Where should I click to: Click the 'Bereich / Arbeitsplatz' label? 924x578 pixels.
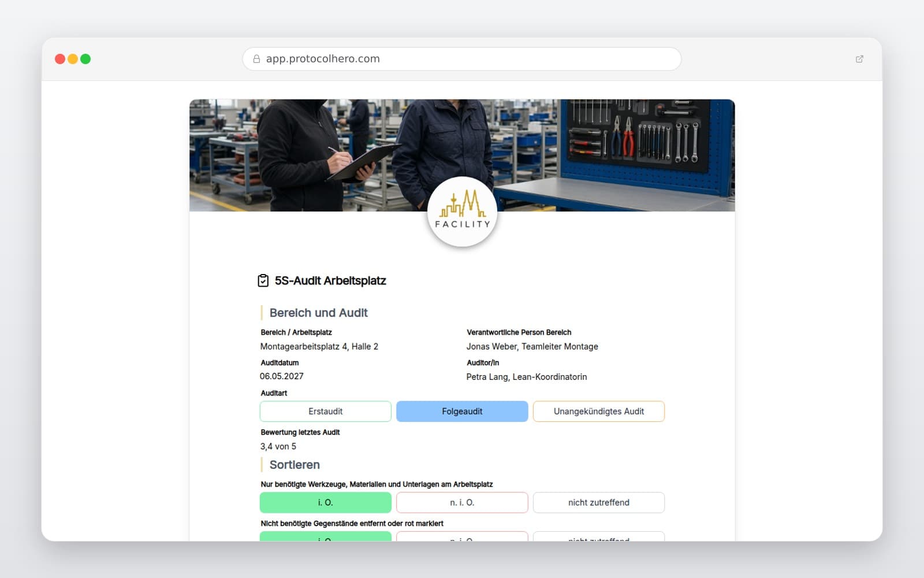[x=296, y=332]
